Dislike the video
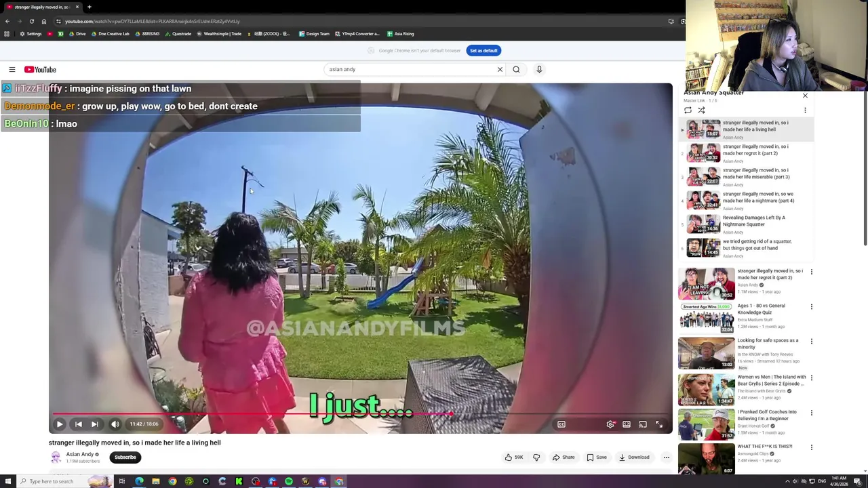Image resolution: width=868 pixels, height=488 pixels. 536,457
